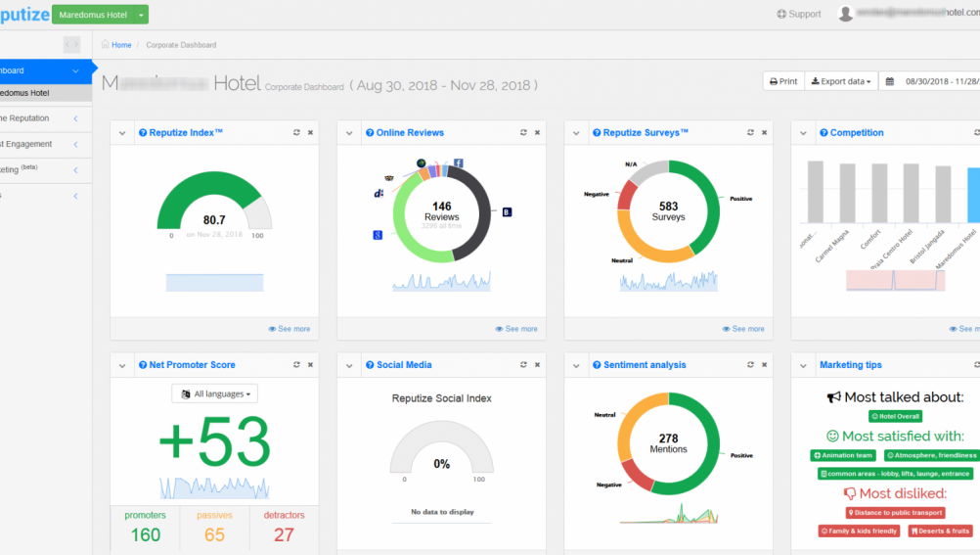Close the Net Promoter Score widget
The width and height of the screenshot is (980, 555).
tap(311, 364)
